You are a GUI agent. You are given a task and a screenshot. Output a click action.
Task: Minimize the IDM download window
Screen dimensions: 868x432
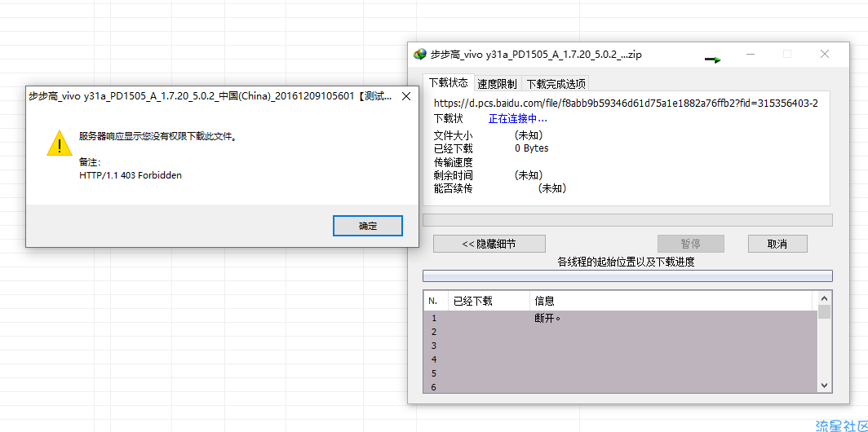750,55
